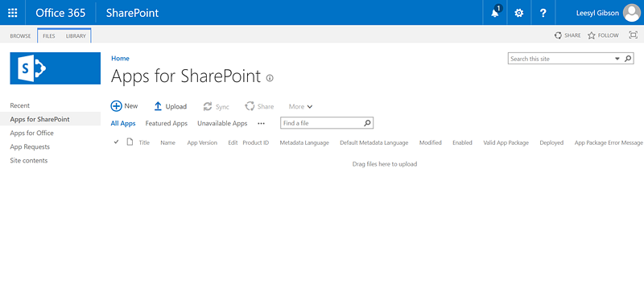Open the ellipsis for more views

[x=261, y=123]
